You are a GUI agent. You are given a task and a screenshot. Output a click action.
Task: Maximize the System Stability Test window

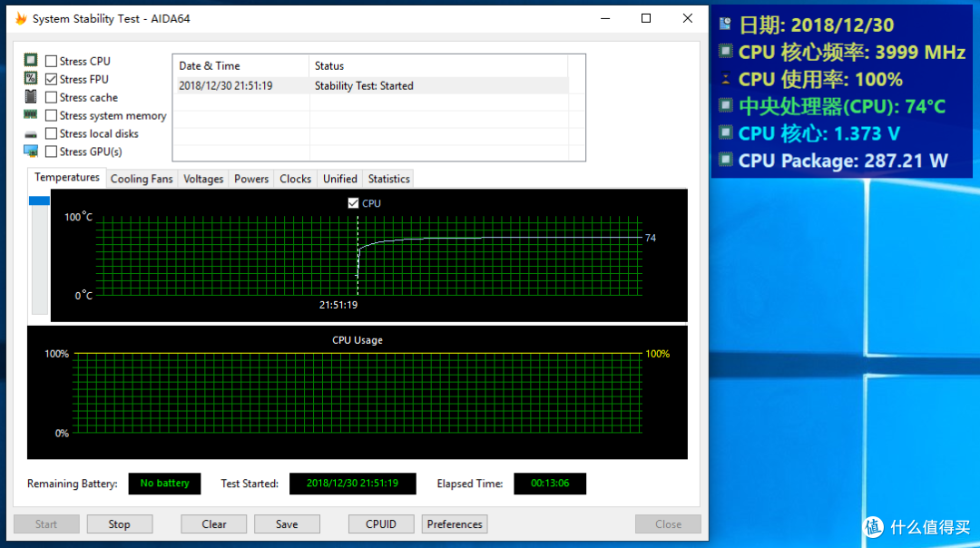pos(646,19)
